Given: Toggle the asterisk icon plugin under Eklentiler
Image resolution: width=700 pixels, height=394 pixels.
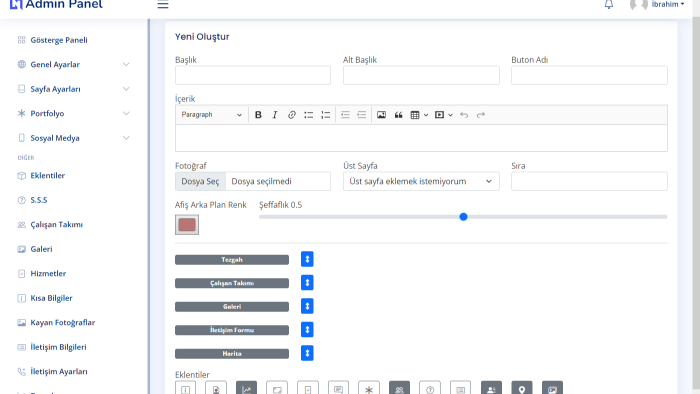Looking at the screenshot, I should 369,388.
